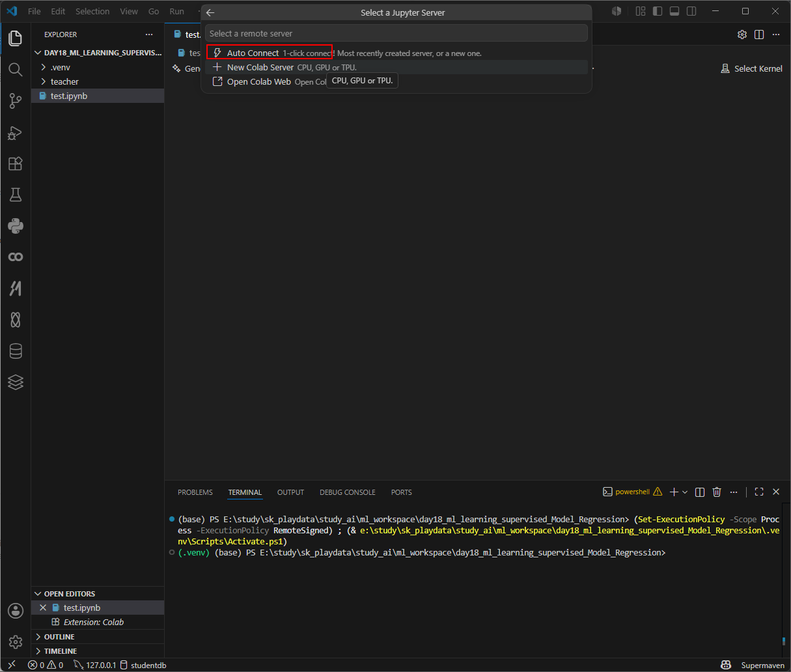Expand the .venv folder
791x672 pixels.
click(98, 67)
